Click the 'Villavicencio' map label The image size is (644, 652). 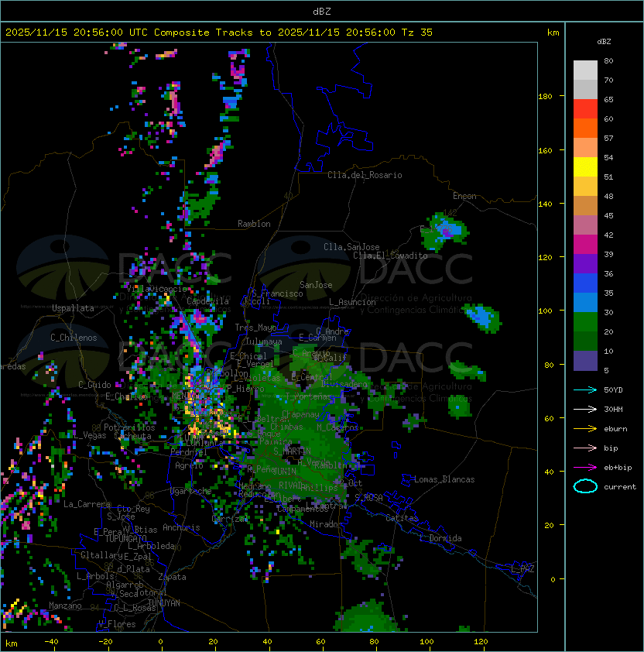[x=156, y=289]
